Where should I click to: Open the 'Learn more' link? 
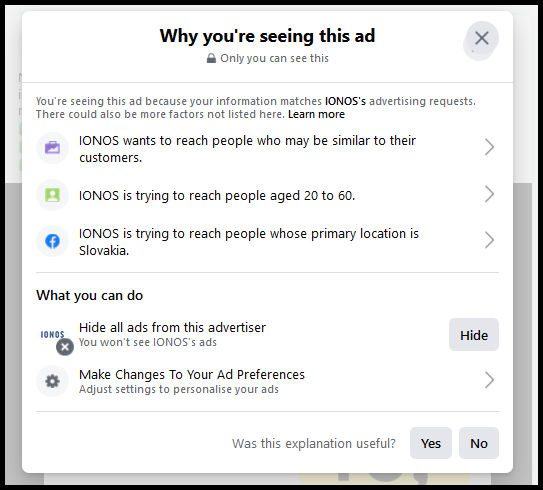[316, 114]
